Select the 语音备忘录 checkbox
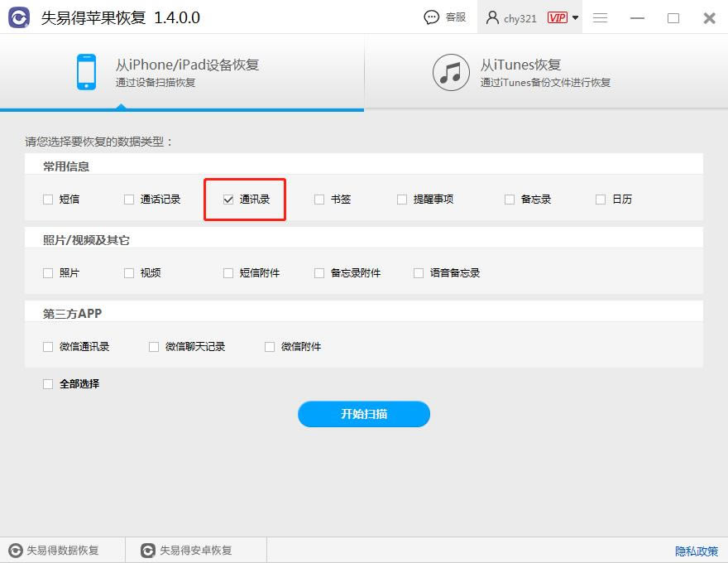 [x=419, y=273]
